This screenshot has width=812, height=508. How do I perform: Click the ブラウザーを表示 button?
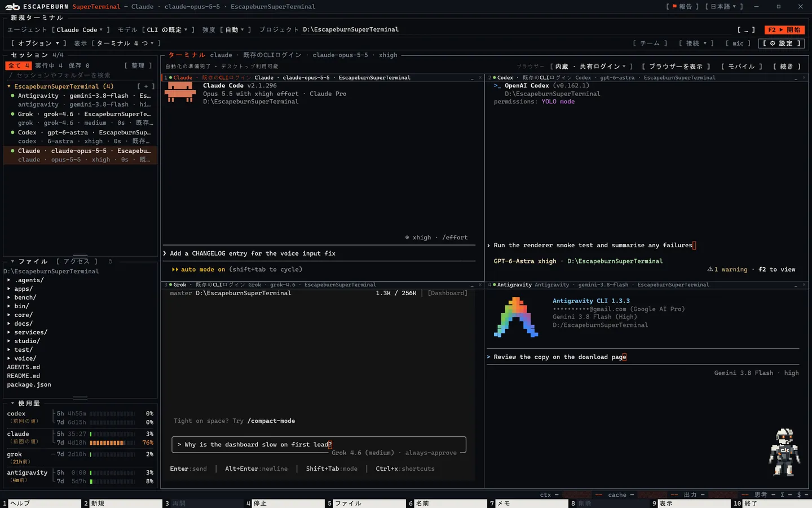pos(676,67)
